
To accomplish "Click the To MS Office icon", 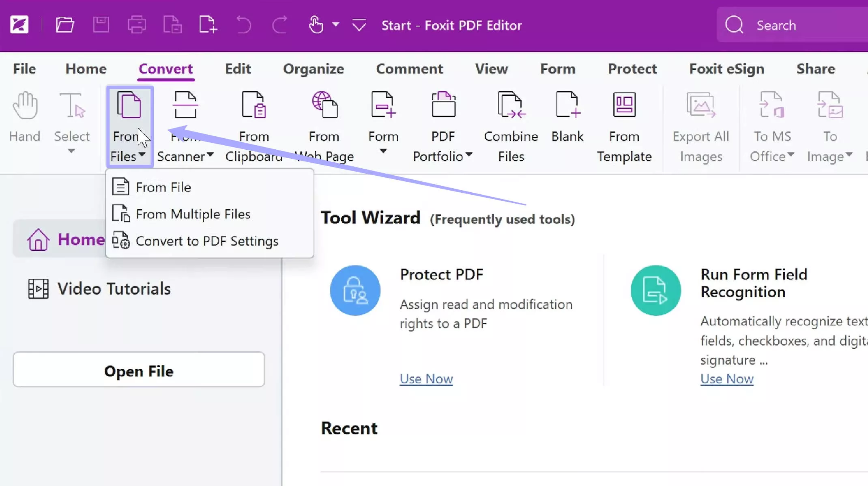I will pos(772,105).
